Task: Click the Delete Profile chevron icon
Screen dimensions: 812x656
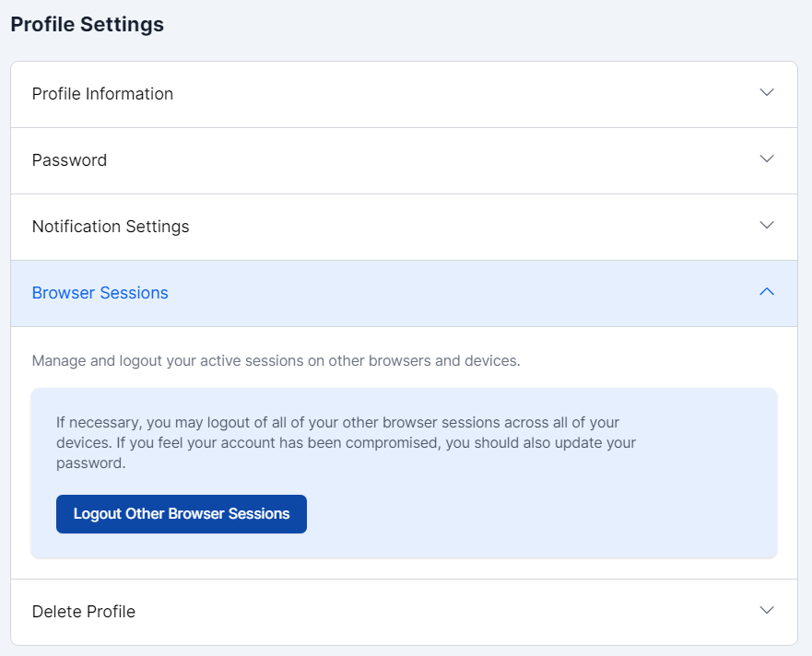Action: [766, 611]
